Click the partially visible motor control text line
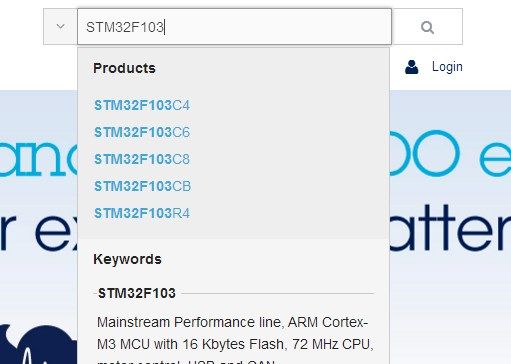Viewport: 511px width, 364px height. click(186, 361)
